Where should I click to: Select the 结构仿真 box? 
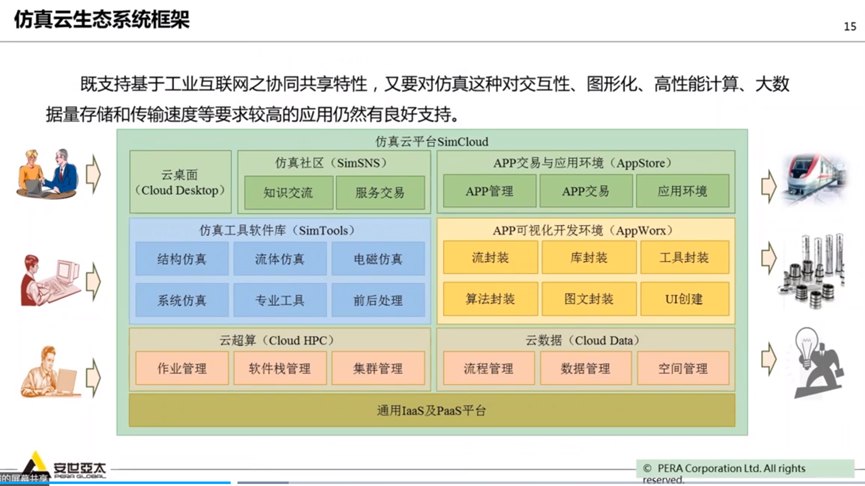coord(182,260)
